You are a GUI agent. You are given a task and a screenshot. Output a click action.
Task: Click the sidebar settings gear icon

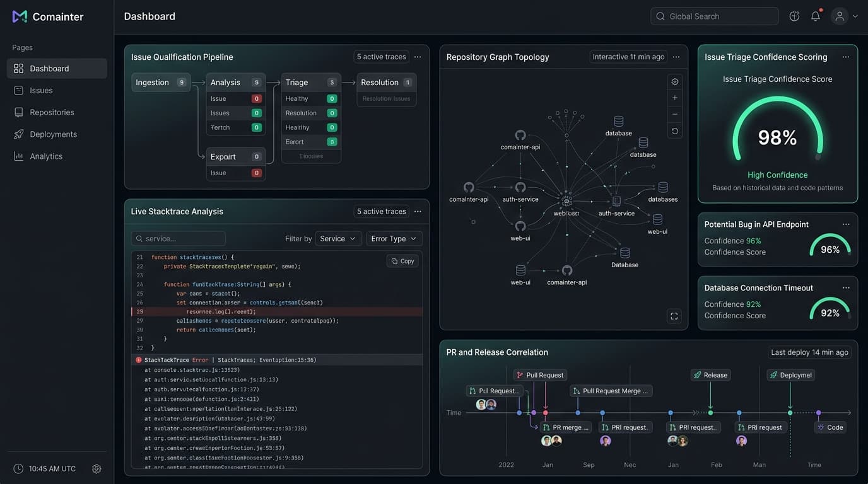tap(97, 469)
